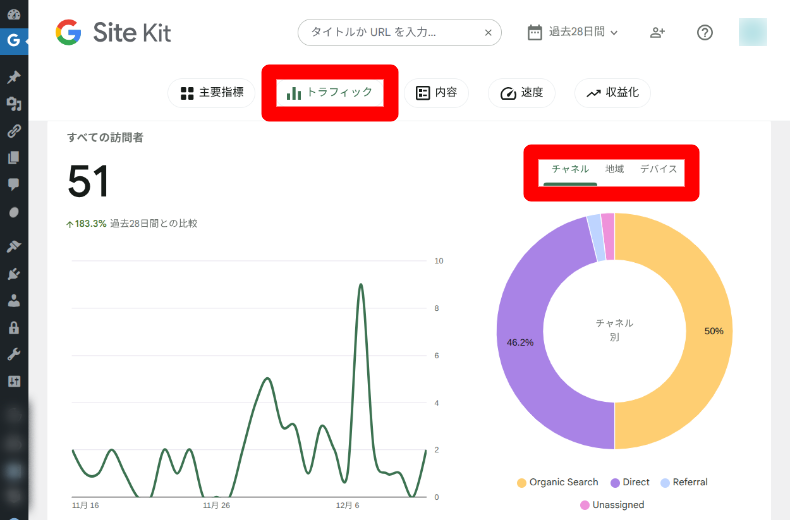Switch to the 主要指標 tab

click(212, 93)
